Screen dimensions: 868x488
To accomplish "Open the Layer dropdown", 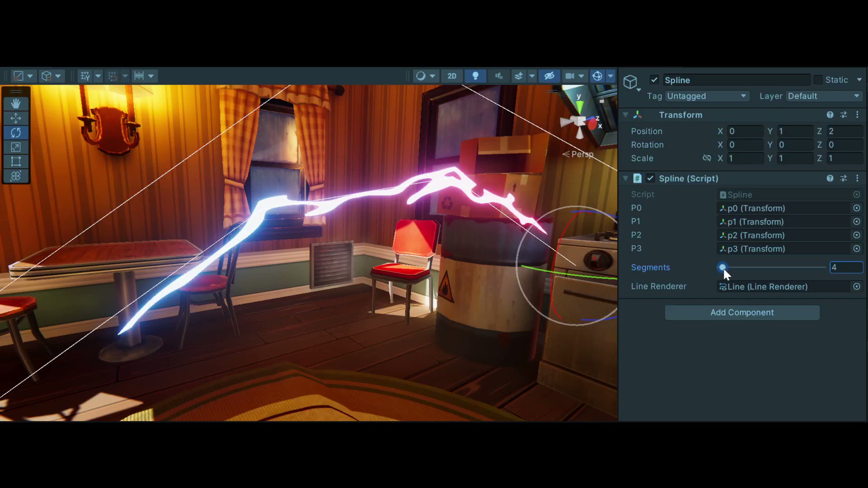I will [x=824, y=96].
